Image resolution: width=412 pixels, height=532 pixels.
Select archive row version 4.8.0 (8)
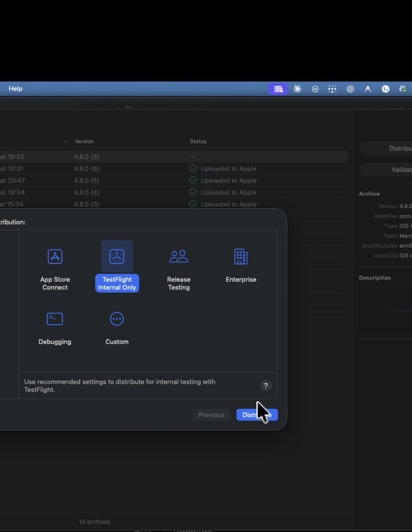pyautogui.click(x=174, y=156)
